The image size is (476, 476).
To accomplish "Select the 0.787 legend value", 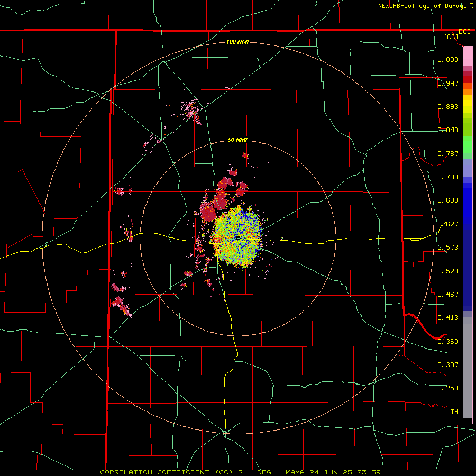I will tap(448, 153).
